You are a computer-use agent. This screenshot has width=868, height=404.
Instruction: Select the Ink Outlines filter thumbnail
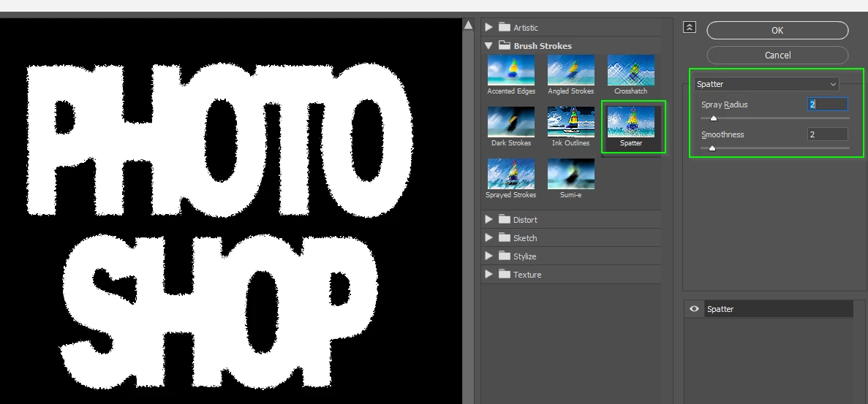coord(570,122)
